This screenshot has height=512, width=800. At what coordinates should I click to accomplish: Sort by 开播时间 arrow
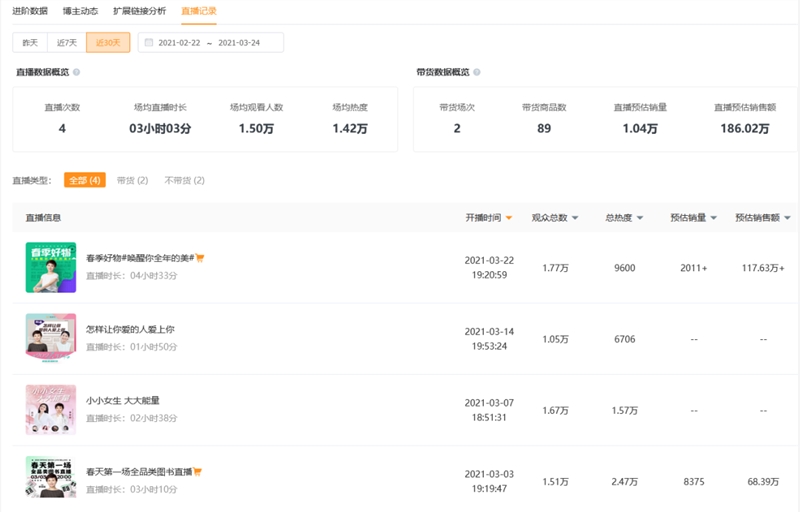coord(509,218)
